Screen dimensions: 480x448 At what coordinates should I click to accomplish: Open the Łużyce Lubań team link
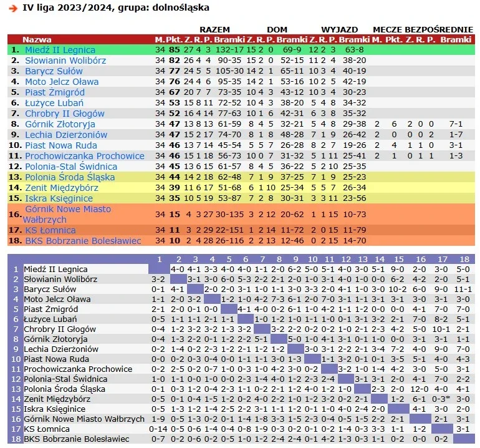pyautogui.click(x=54, y=103)
